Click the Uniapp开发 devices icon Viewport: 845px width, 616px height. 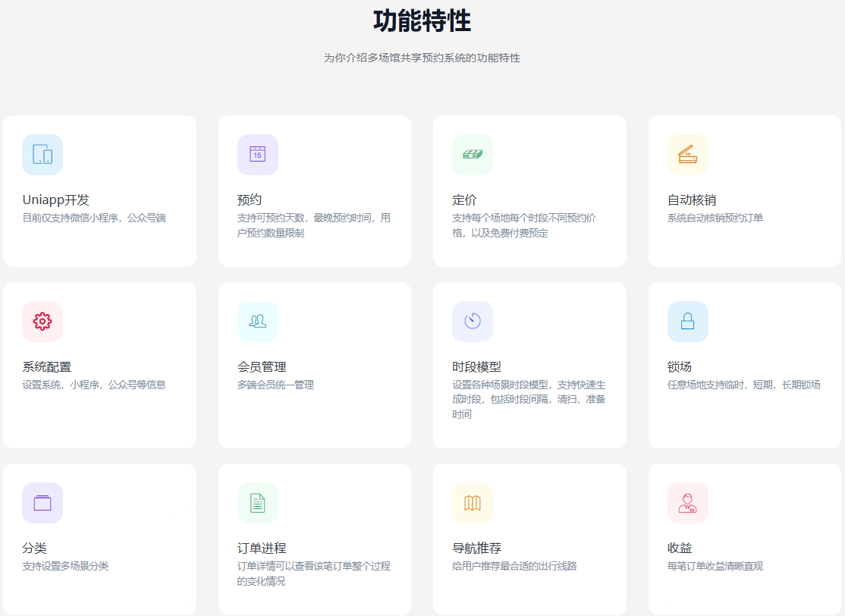coord(42,155)
